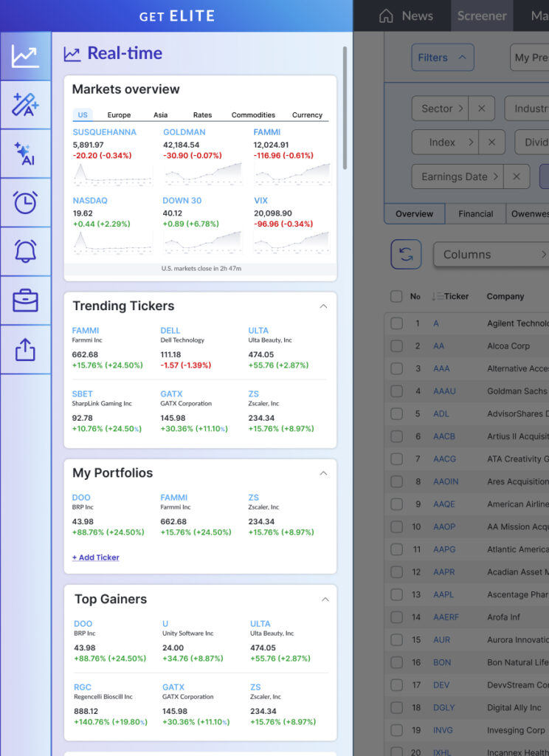Open the Screener nav tab
The height and width of the screenshot is (756, 549).
click(482, 16)
